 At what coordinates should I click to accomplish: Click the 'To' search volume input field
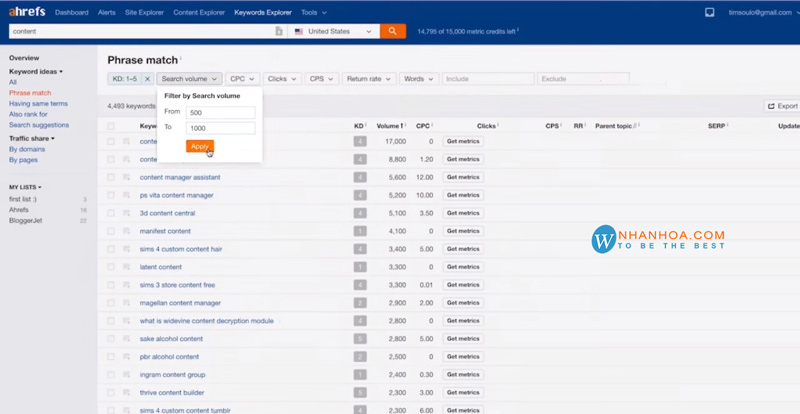pyautogui.click(x=221, y=128)
